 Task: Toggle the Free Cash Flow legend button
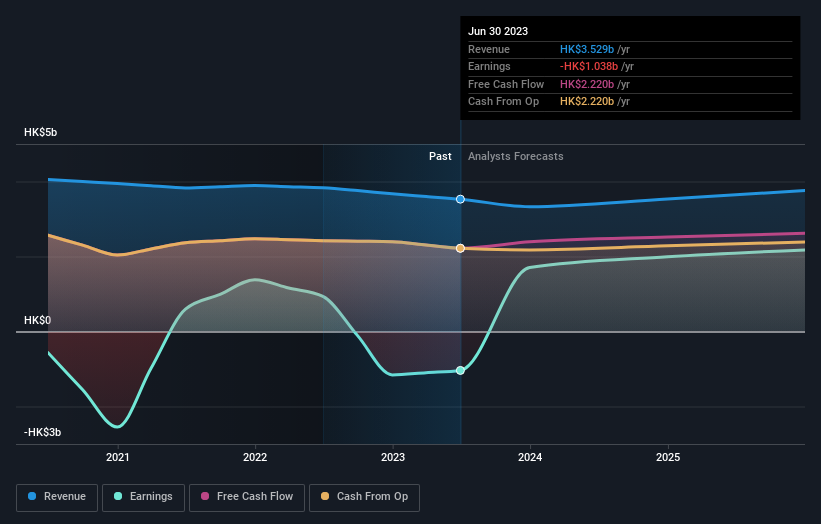click(x=247, y=497)
